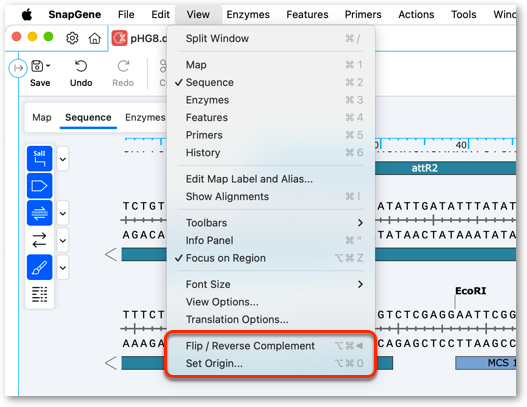Open the Tools menu
Screen dimensions: 527x407
point(463,14)
